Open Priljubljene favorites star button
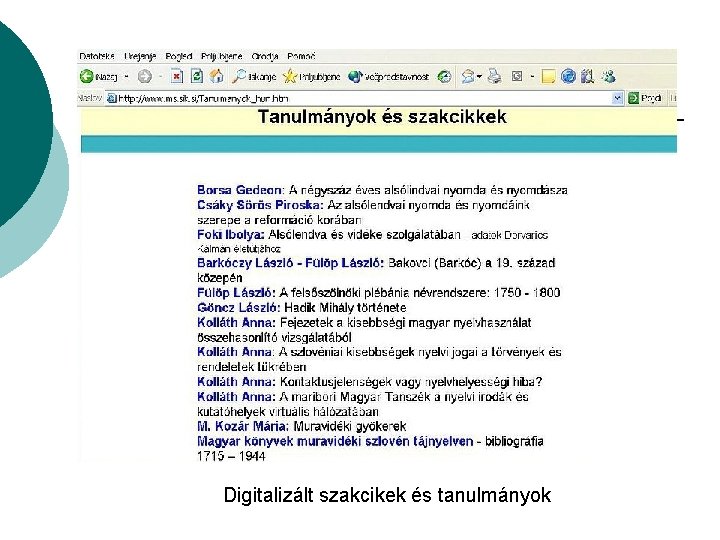The width and height of the screenshot is (720, 540). tap(312, 76)
